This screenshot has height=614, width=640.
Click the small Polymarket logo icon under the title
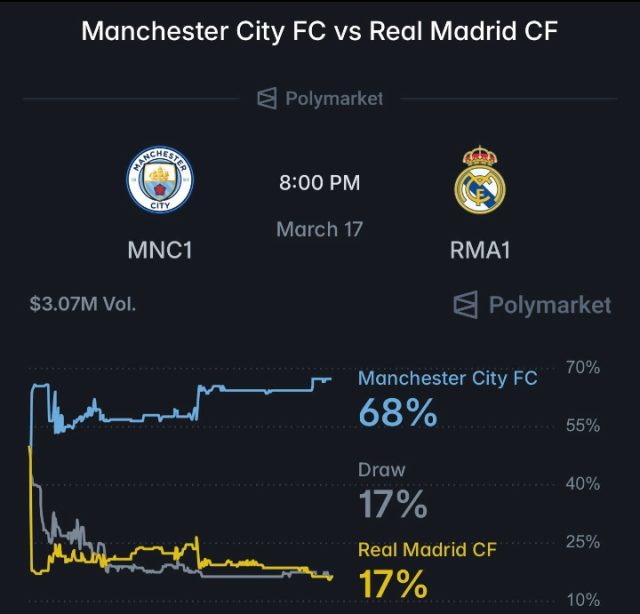point(266,98)
